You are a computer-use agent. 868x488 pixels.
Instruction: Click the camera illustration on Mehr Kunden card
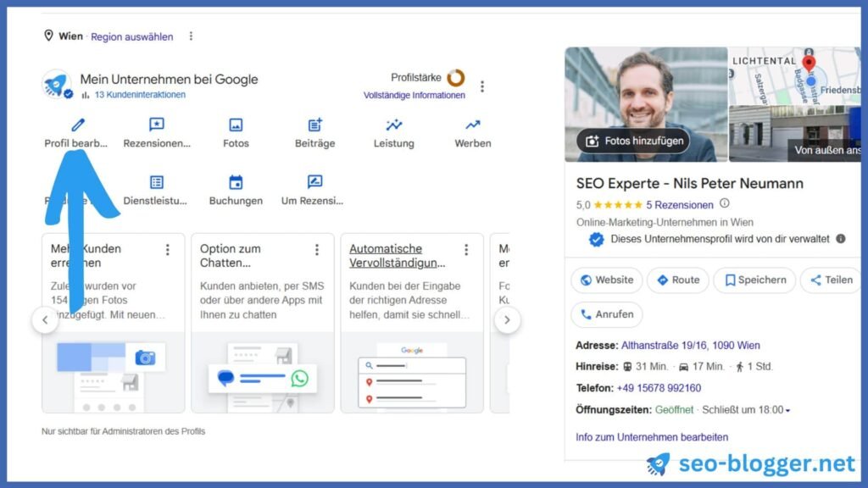146,358
